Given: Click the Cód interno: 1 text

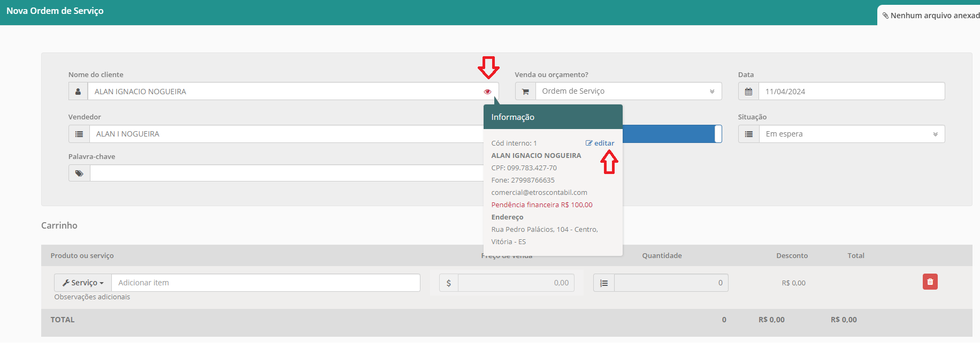Looking at the screenshot, I should [x=514, y=143].
